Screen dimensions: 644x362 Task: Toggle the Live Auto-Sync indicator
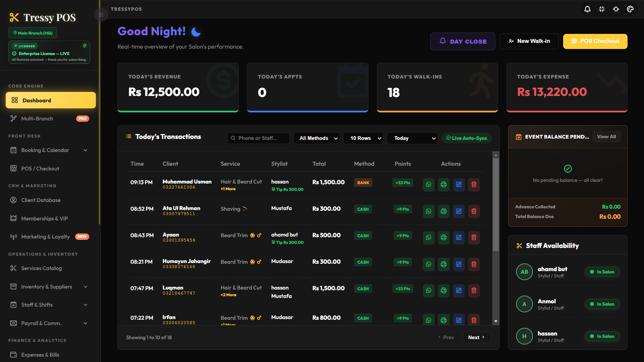[466, 138]
